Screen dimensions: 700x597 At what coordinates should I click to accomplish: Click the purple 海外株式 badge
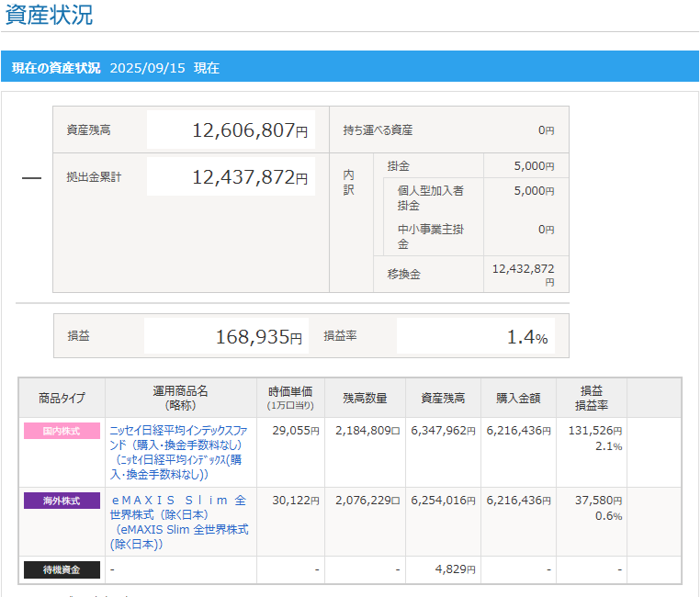click(x=62, y=501)
